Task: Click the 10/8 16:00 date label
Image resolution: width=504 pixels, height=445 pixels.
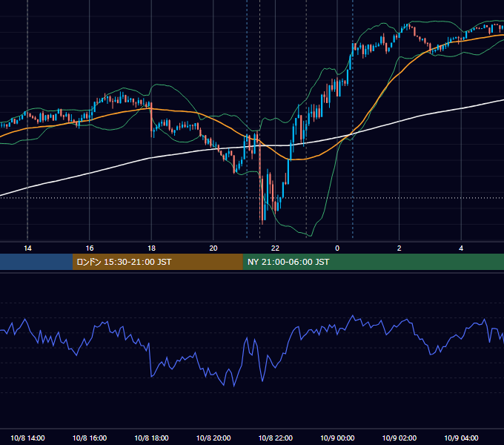Action: 90,438
